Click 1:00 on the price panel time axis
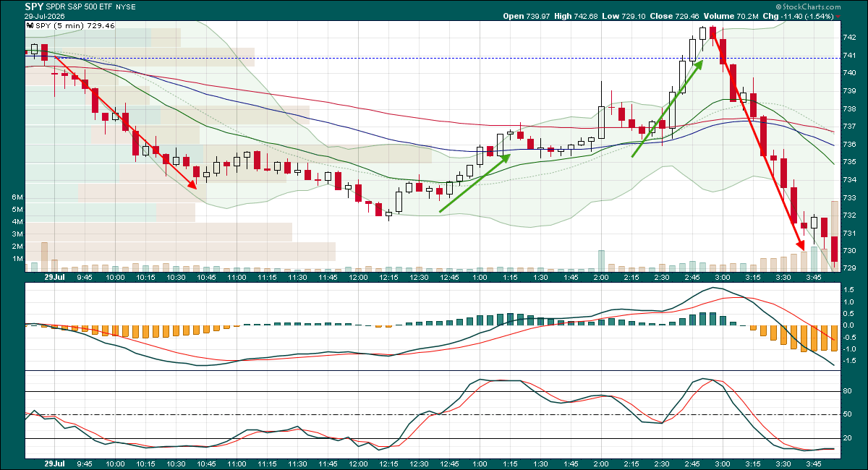Screen dimensions: 868x470 point(479,278)
